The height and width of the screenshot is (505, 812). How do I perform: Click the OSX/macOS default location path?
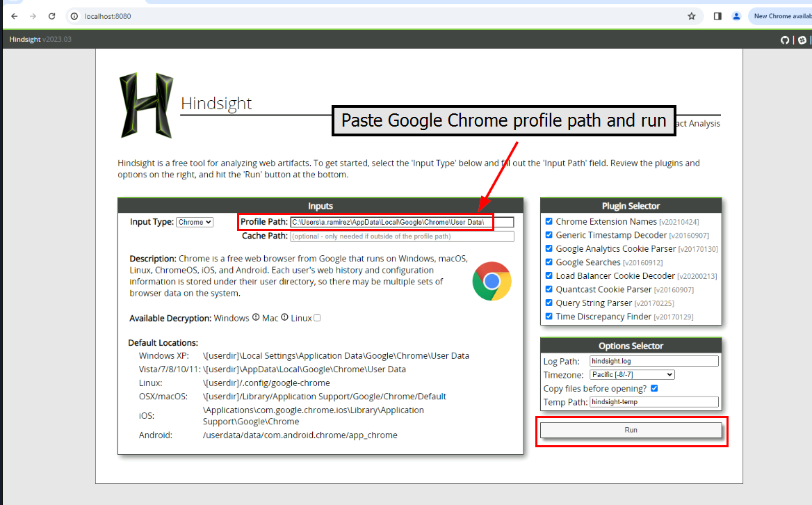(324, 396)
